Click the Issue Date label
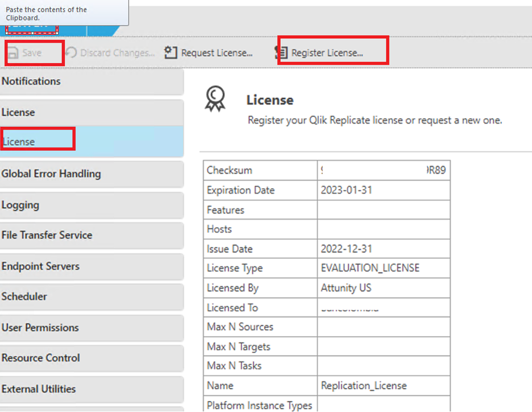This screenshot has height=412, width=532. (x=230, y=249)
